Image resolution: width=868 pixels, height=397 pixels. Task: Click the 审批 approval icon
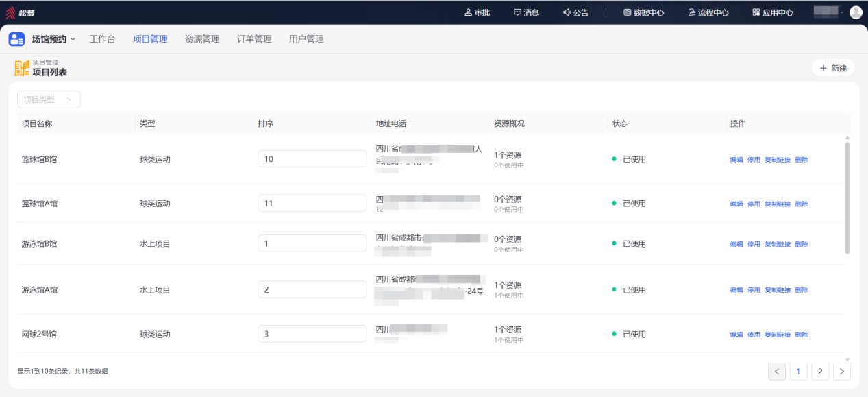(x=469, y=12)
